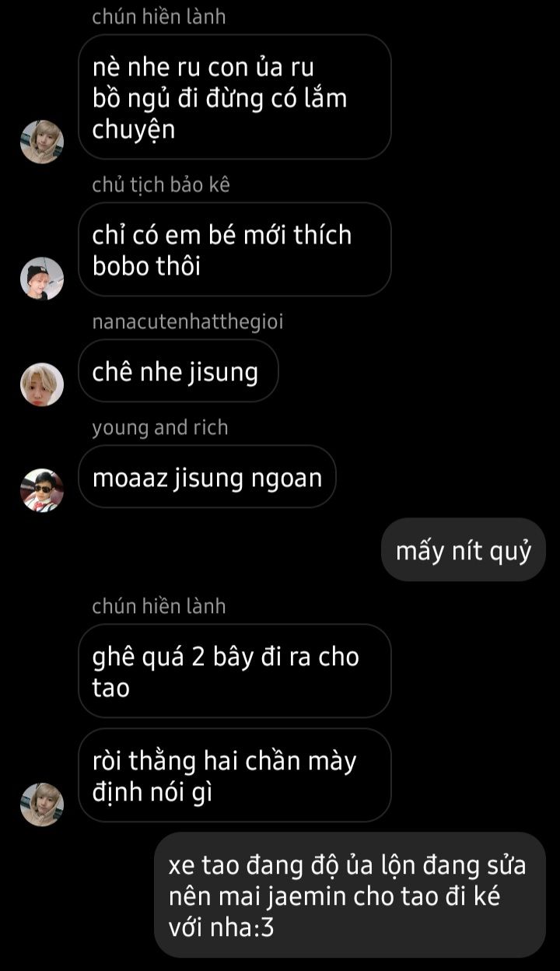This screenshot has width=560, height=971.
Task: Select the 'ròi thằng hai chần mày' bubble
Action: [234, 775]
